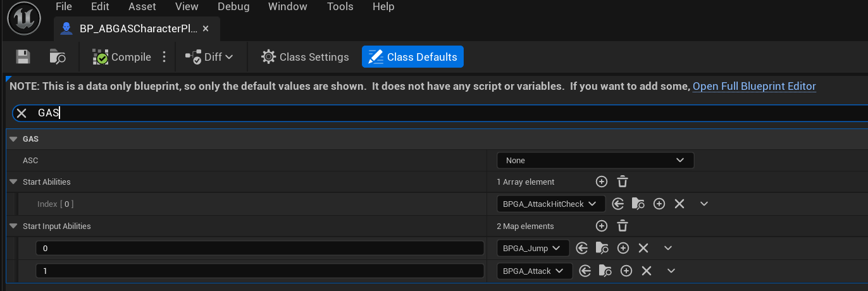Open BPGA_Jump class dropdown
This screenshot has width=868, height=291.
pyautogui.click(x=533, y=248)
